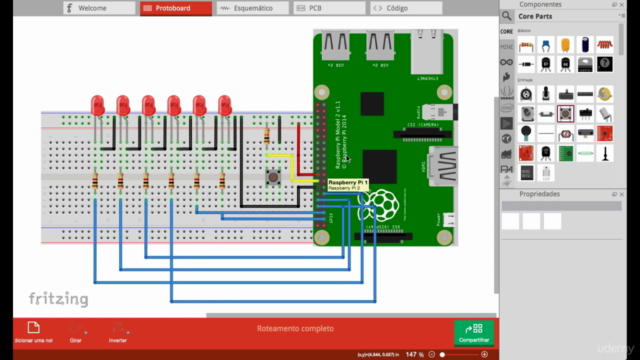
Task: Click the Girar rotate button
Action: coord(76,332)
